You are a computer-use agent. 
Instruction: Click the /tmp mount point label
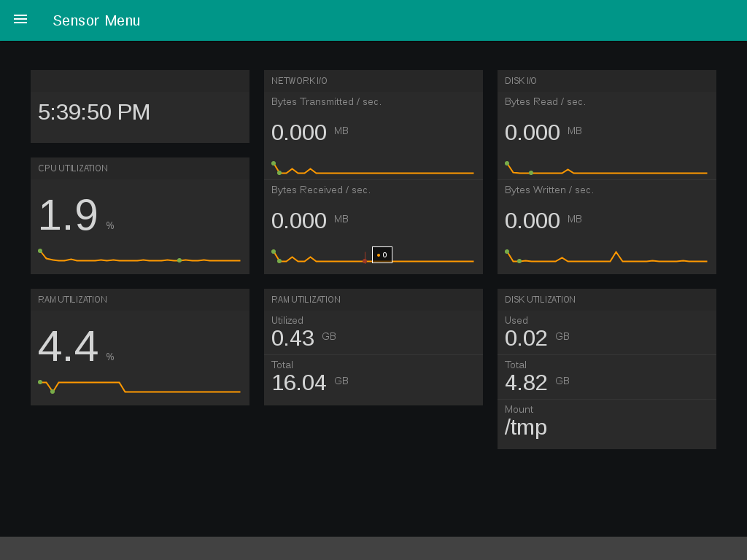(525, 427)
